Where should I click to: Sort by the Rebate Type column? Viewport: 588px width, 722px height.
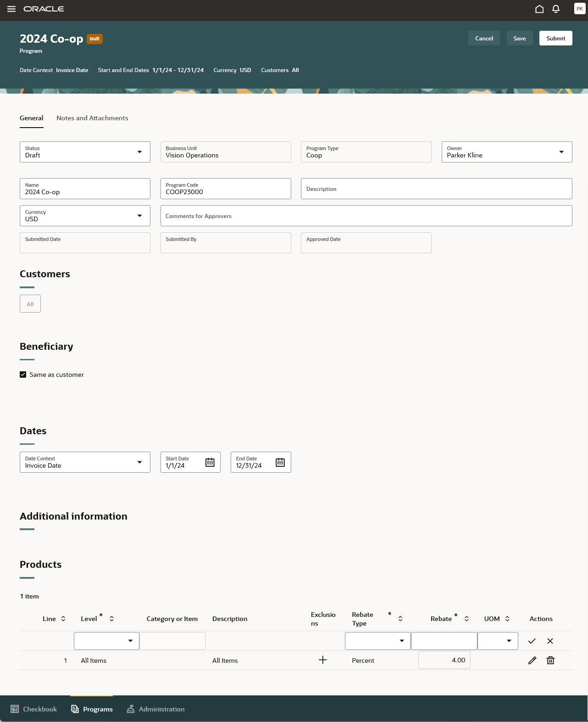point(400,619)
